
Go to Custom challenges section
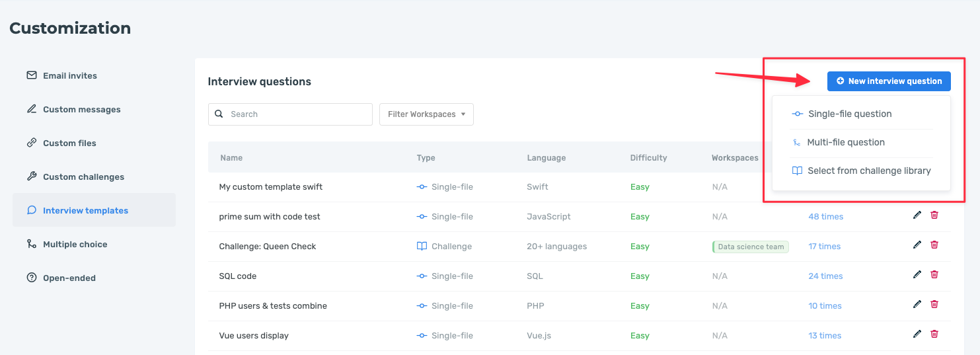tap(83, 177)
